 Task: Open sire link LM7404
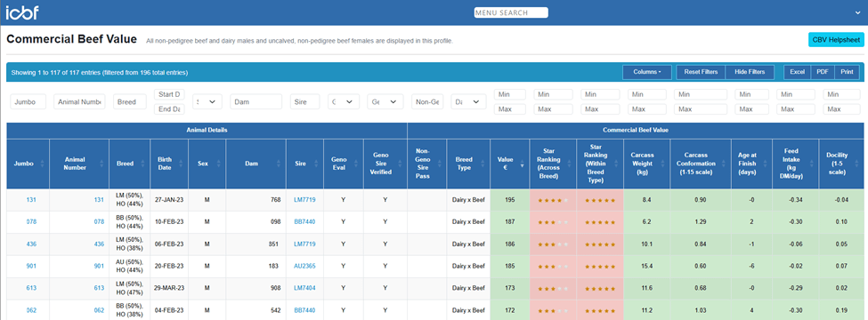304,289
